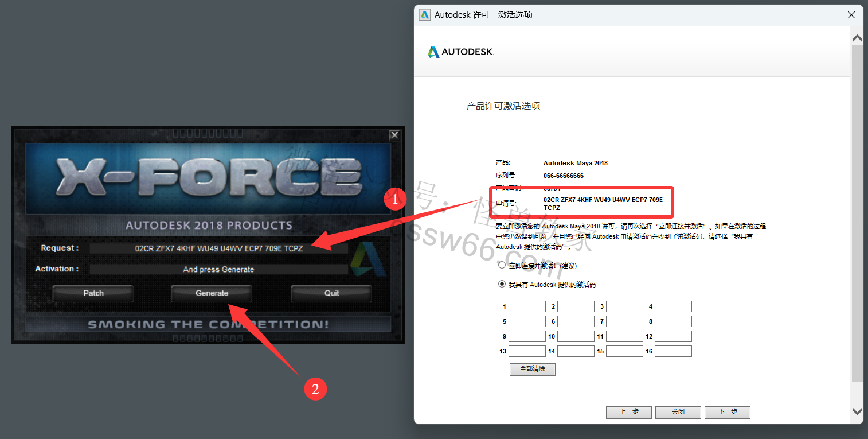Select 我具有 Autodesk 提供的激活码 radio option
This screenshot has width=868, height=439.
tap(502, 284)
